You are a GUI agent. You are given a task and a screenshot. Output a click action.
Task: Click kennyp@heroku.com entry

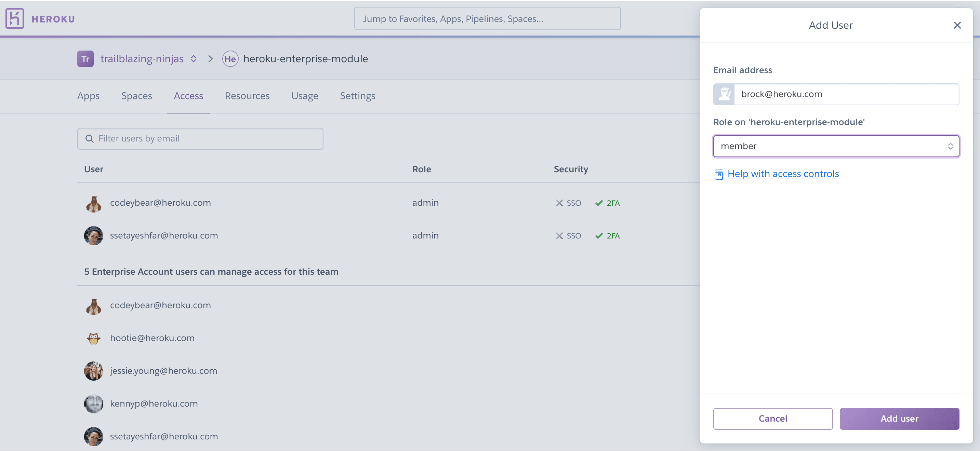tap(154, 404)
